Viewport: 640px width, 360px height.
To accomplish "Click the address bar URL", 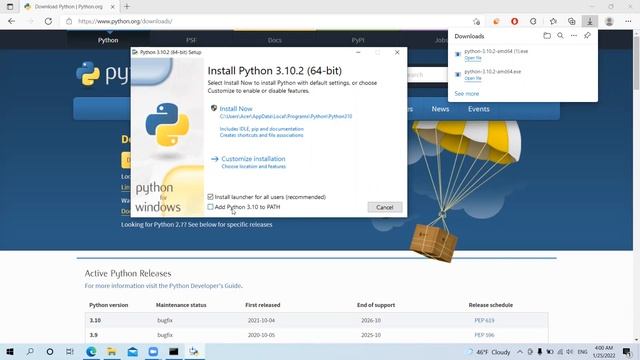I will [x=125, y=21].
